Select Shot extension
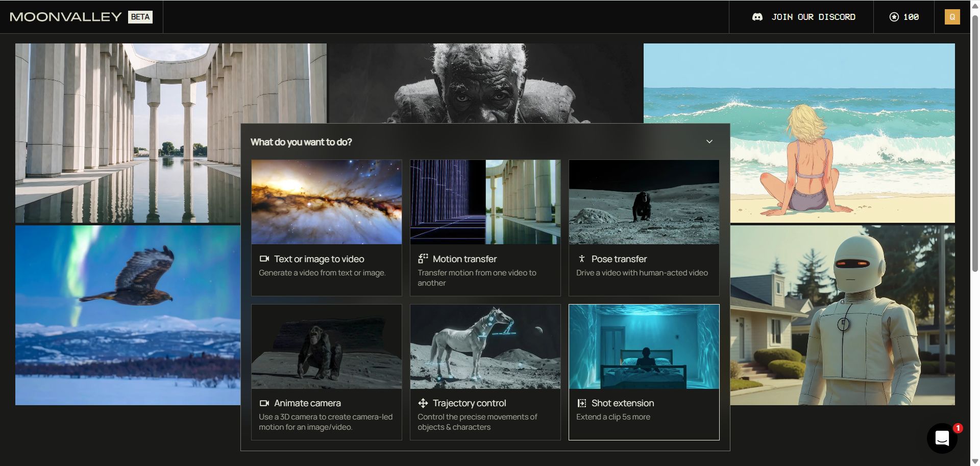This screenshot has height=466, width=980. (644, 372)
